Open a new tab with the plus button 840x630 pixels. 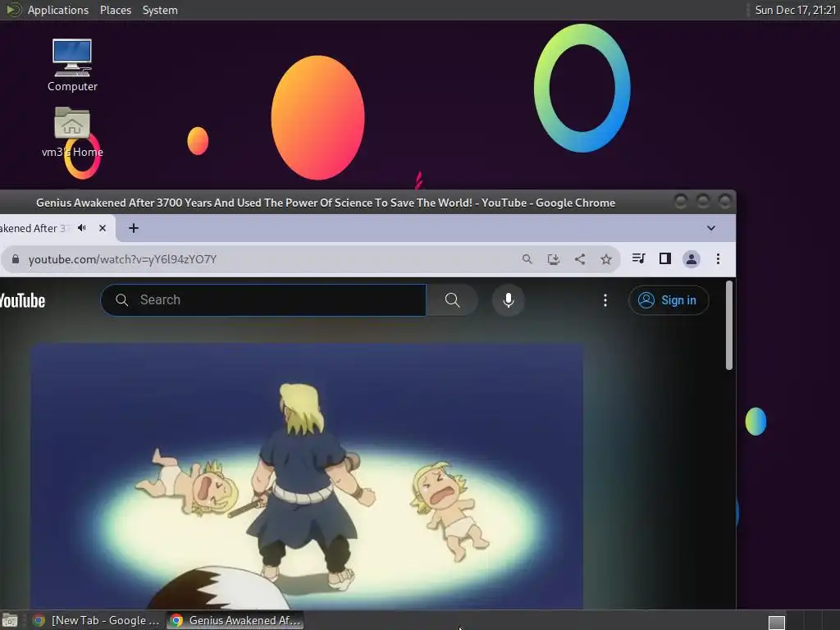[x=134, y=228]
